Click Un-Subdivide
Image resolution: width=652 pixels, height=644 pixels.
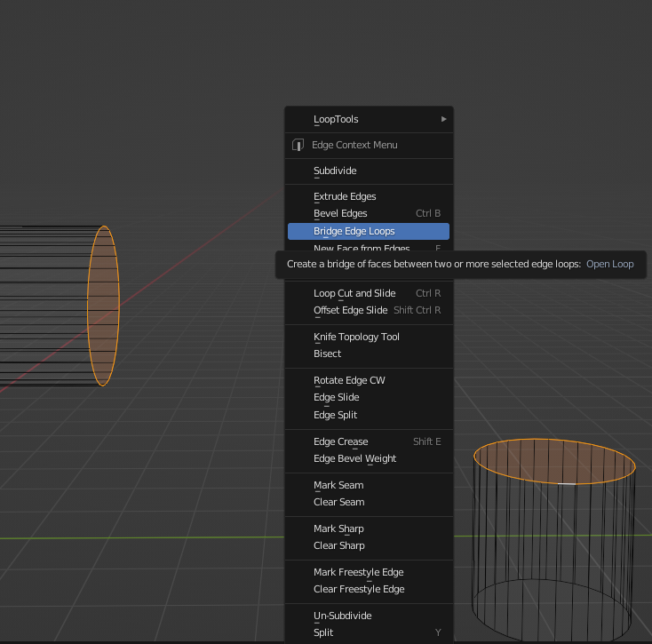(369, 616)
